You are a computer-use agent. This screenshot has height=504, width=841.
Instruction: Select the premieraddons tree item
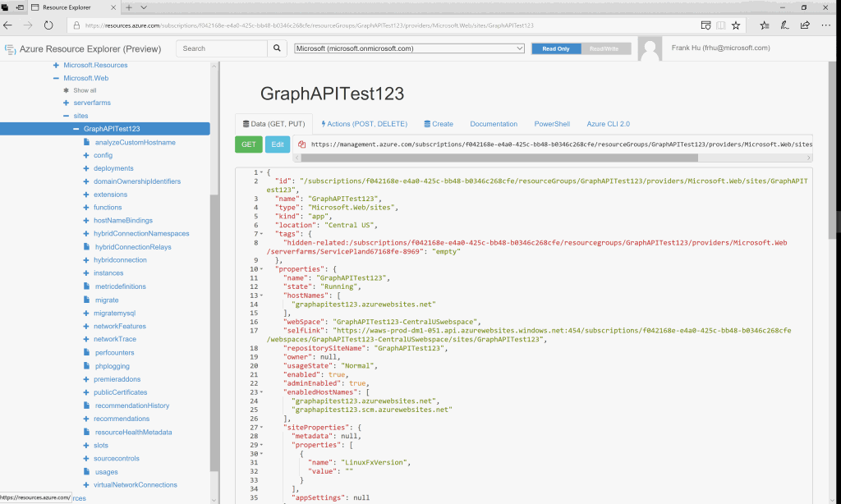tap(117, 379)
